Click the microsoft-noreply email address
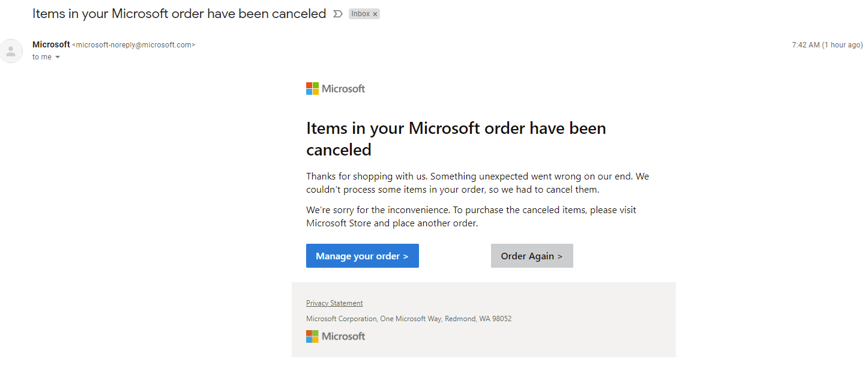Screen dimensions: 868x368 coord(133,45)
